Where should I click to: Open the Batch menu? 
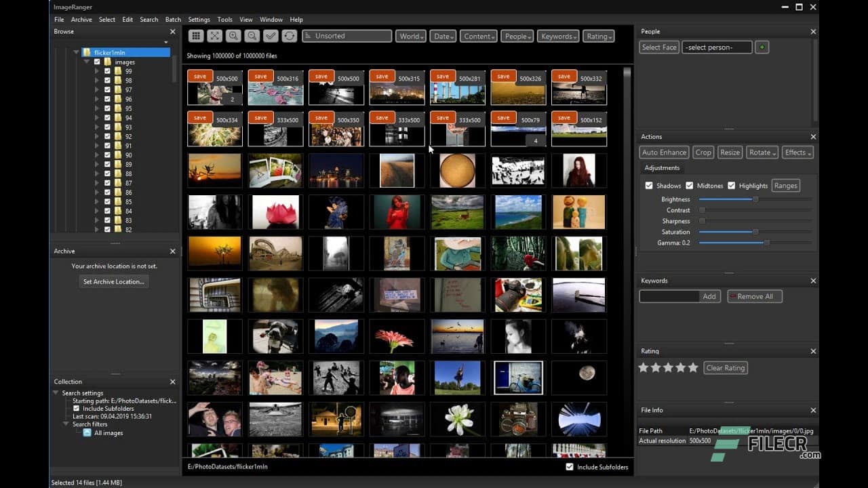click(173, 19)
